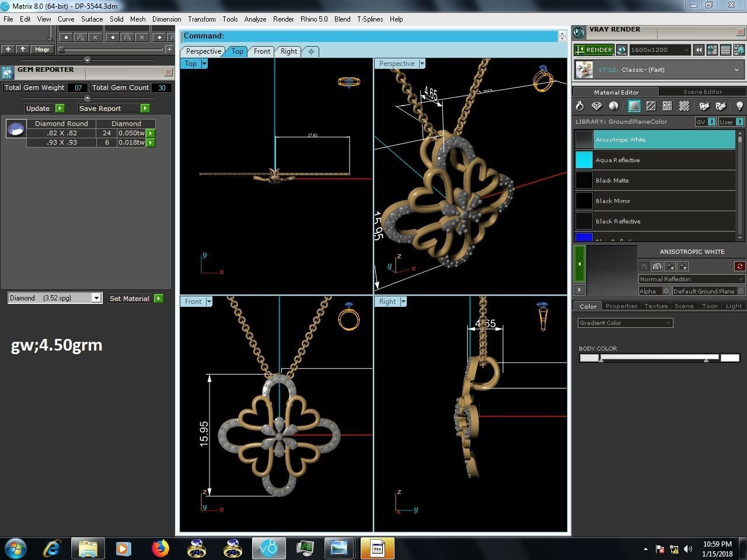Click the rewind double-arrow render icon
The image size is (747, 560).
point(699,50)
